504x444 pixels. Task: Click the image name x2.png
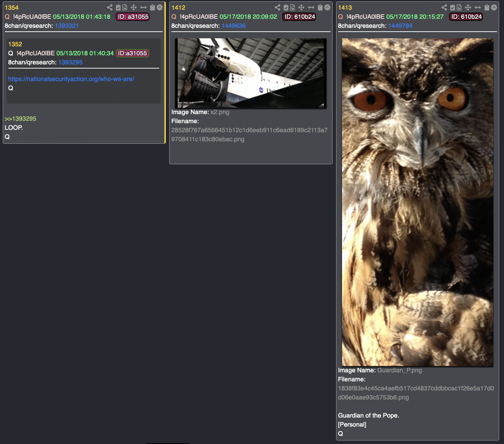pos(220,112)
